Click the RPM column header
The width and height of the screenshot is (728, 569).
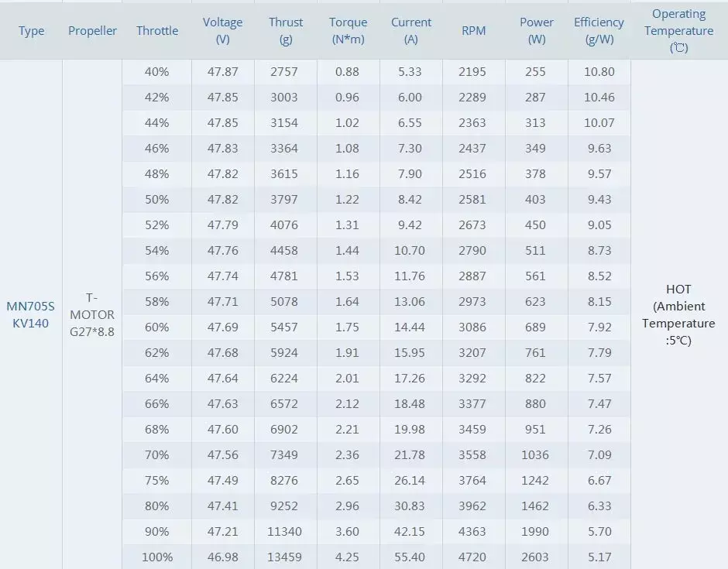tap(473, 31)
